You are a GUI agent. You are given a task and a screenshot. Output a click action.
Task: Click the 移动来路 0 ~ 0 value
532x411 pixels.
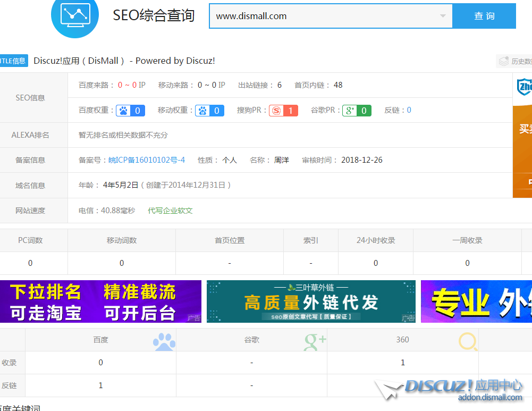click(207, 85)
